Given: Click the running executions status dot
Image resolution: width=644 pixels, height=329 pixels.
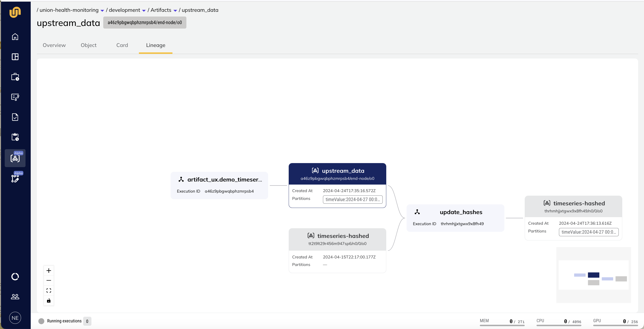Looking at the screenshot, I should coord(41,321).
